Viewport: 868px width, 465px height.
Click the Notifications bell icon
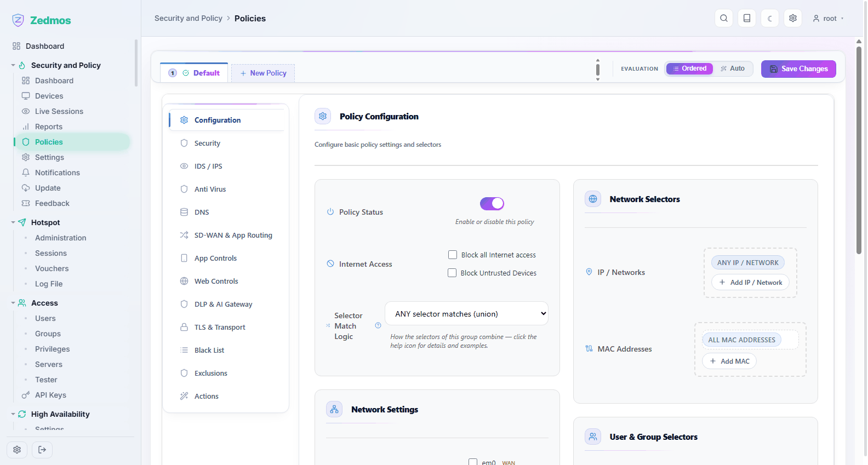tap(26, 173)
